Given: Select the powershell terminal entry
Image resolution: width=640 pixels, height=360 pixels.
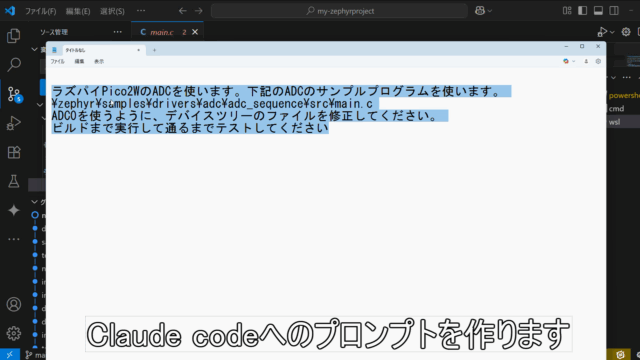Looking at the screenshot, I should point(624,95).
